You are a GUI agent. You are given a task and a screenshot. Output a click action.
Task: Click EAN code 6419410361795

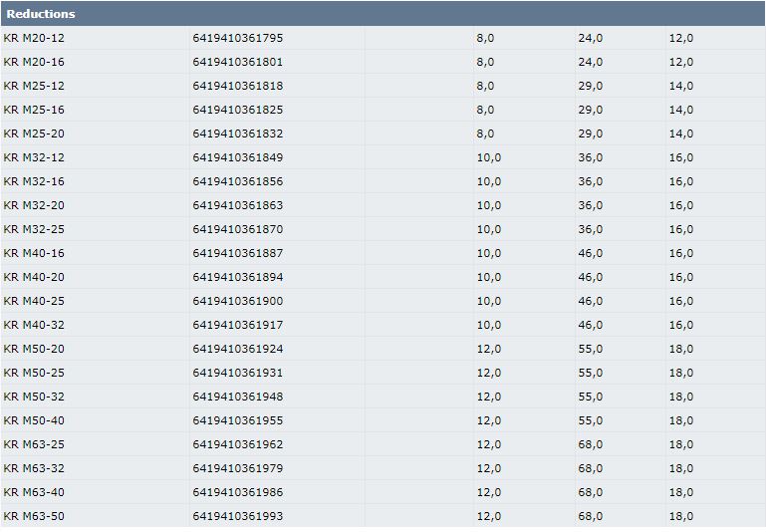tap(238, 38)
